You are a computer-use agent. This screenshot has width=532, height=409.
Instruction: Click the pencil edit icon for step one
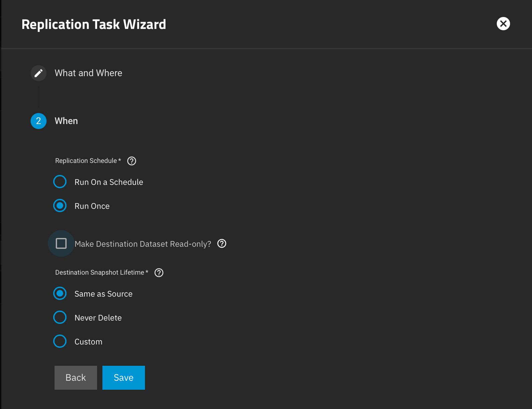(39, 73)
